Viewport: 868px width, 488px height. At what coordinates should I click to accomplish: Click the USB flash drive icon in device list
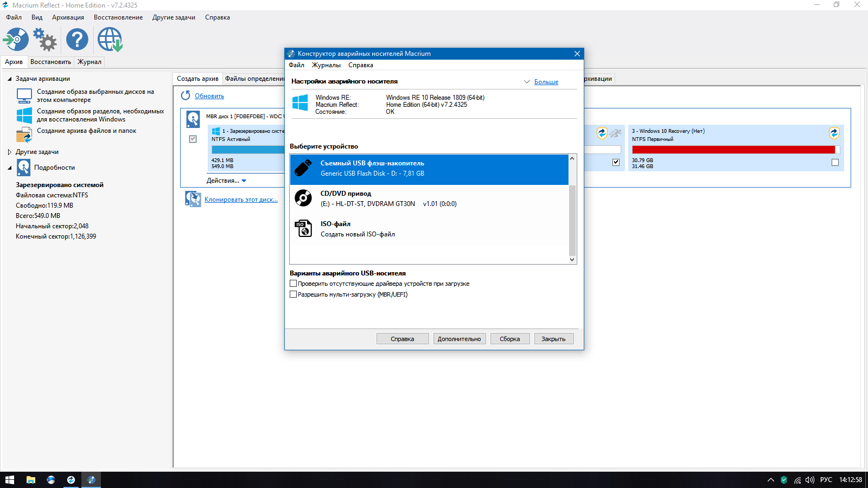303,168
